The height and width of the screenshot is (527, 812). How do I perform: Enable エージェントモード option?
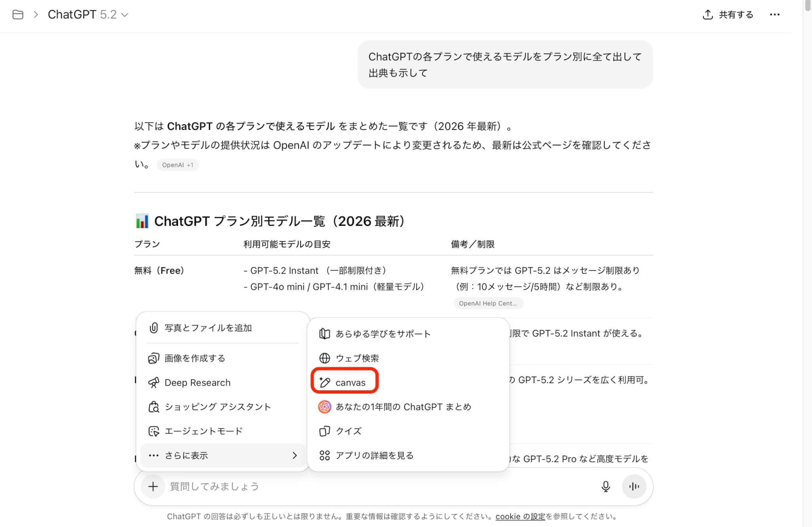tap(203, 431)
